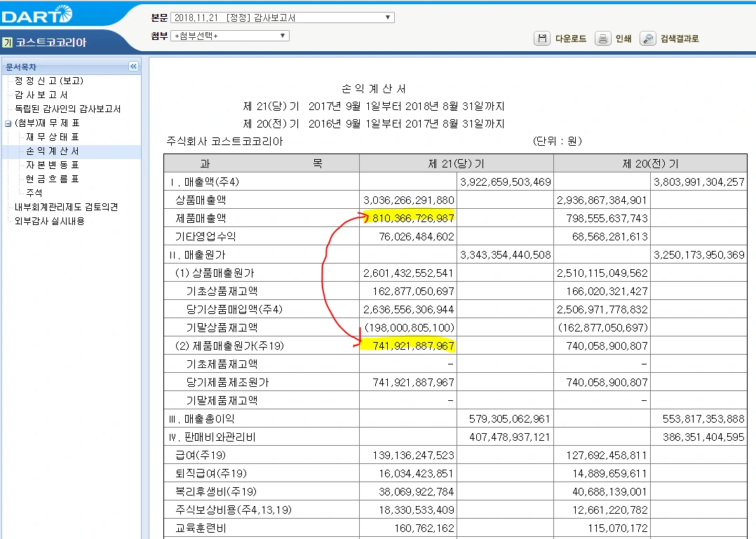The height and width of the screenshot is (539, 756).
Task: Click the Ⅱ.매출원가 row label
Action: pyautogui.click(x=197, y=255)
